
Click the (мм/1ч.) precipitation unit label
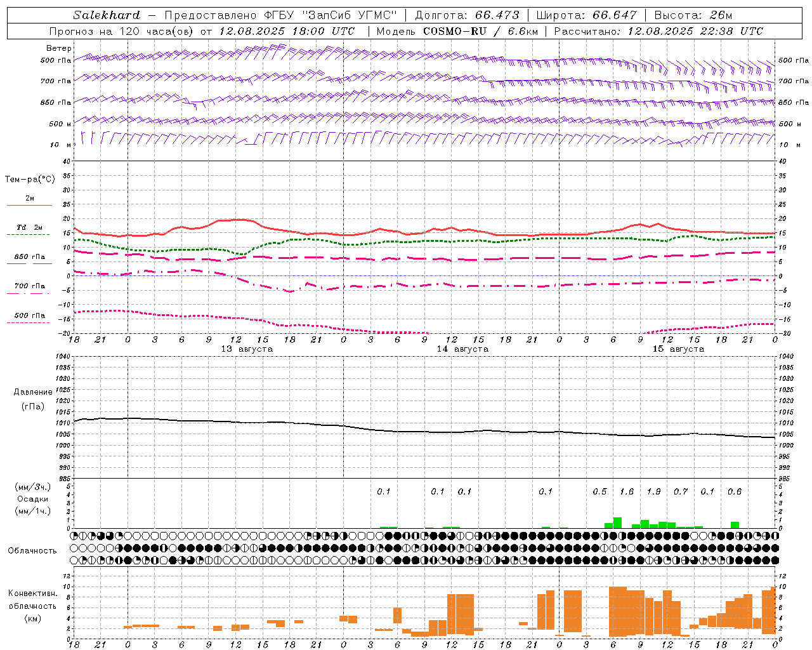(33, 511)
